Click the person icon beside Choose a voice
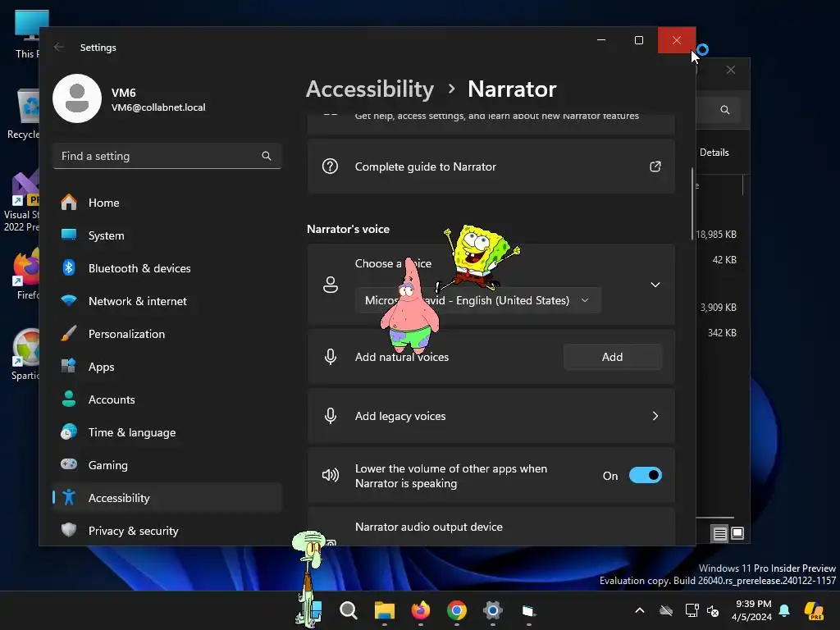The height and width of the screenshot is (630, 840). [331, 285]
